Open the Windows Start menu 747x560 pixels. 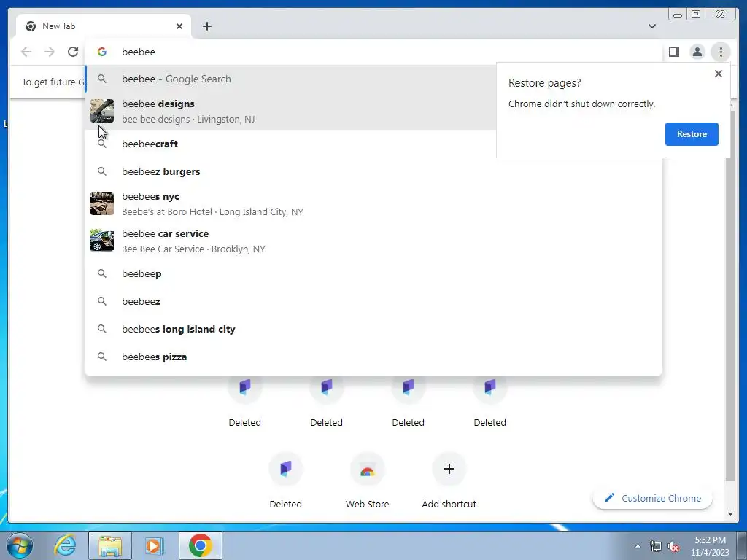click(19, 545)
